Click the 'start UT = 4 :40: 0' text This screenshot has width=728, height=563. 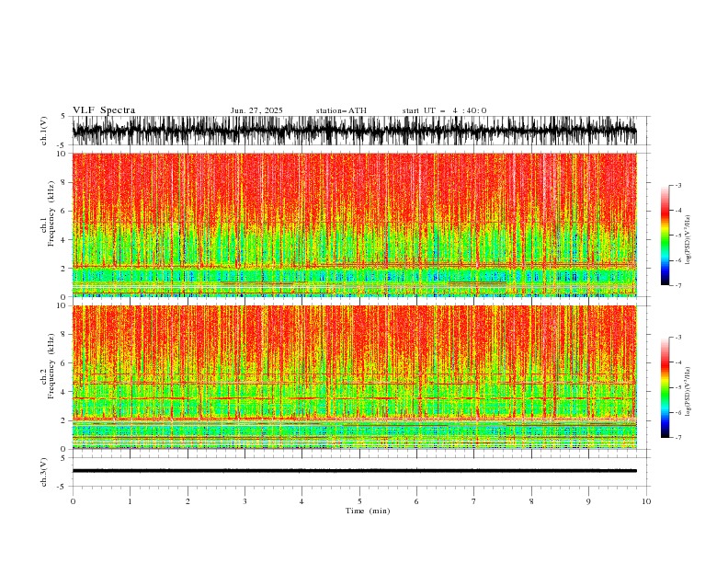[x=444, y=110]
